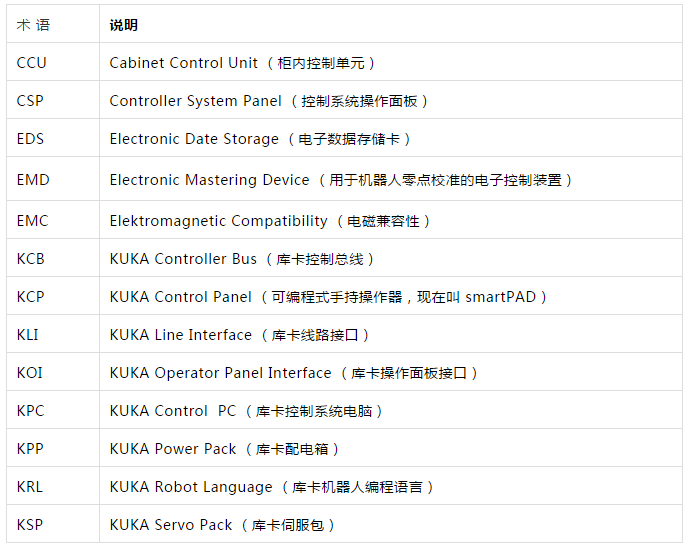
Task: Select the KLI abbreviation
Action: [x=27, y=335]
